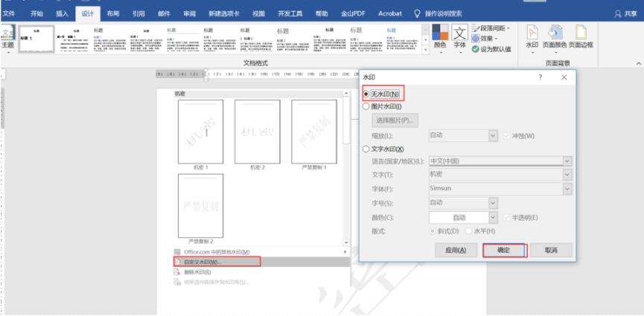Screen dimensions: 644x316
Task: Choose 删除水印 menu entry
Action: click(x=261, y=271)
